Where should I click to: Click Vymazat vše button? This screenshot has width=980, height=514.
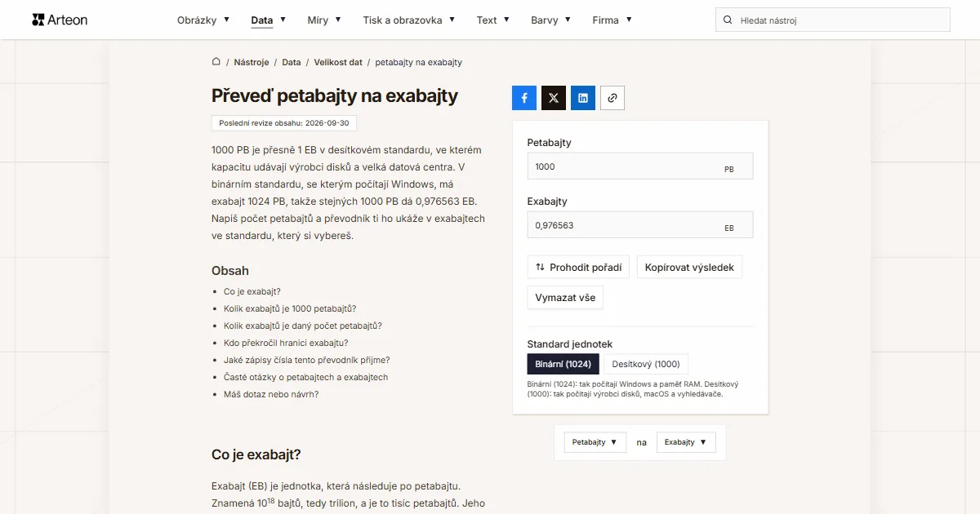click(565, 298)
